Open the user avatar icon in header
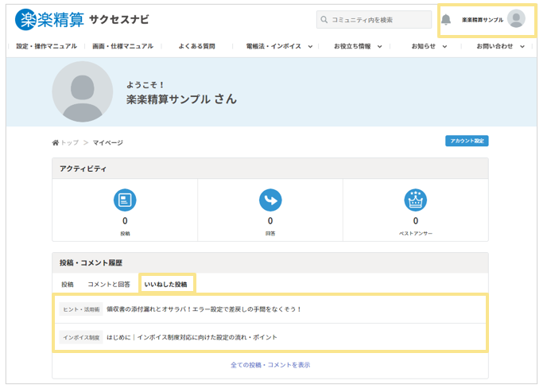Viewport: 547px width, 392px height. click(516, 19)
